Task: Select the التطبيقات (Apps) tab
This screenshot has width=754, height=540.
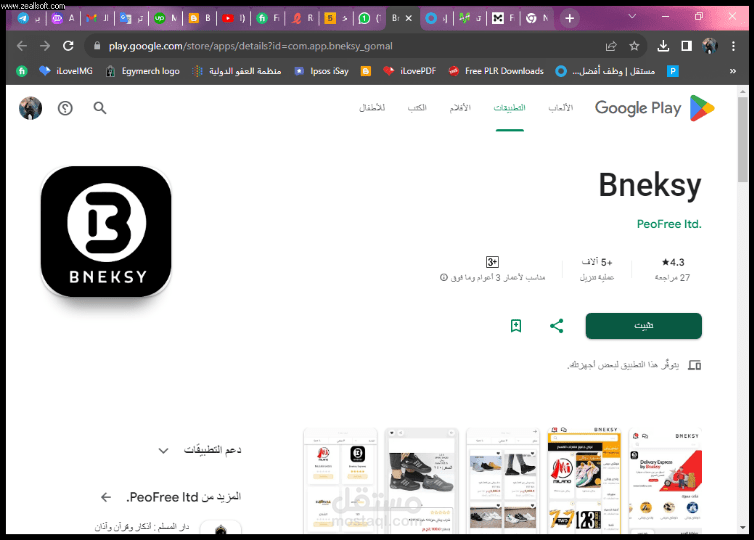Action: 510,108
